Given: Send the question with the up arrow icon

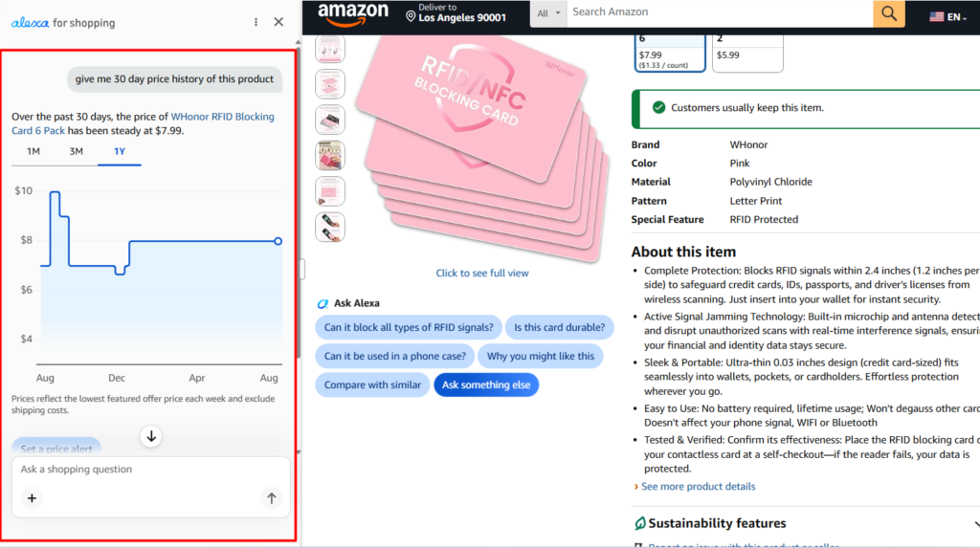Looking at the screenshot, I should [271, 498].
